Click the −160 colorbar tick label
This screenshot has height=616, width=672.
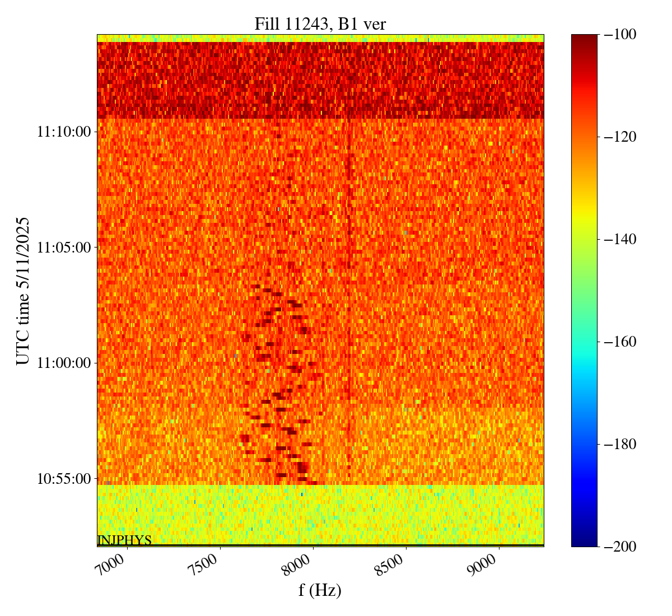pos(620,342)
